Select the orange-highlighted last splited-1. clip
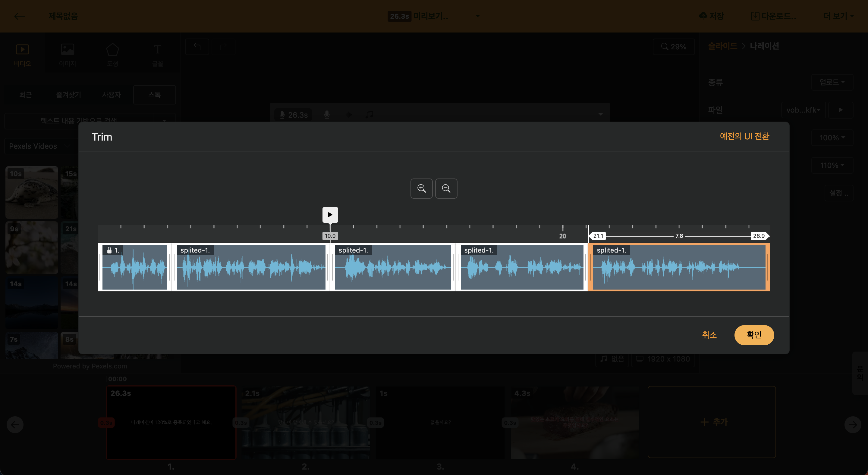The image size is (868, 475). 679,268
